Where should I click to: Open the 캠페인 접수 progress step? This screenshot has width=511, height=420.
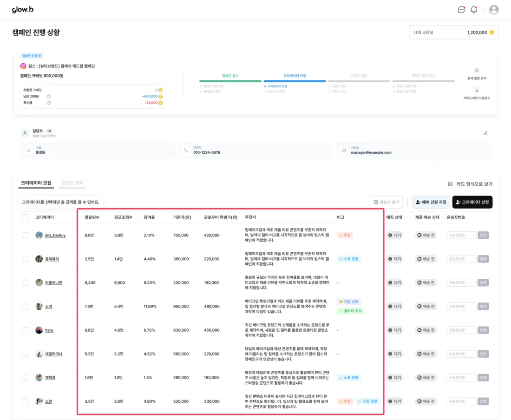pos(230,76)
